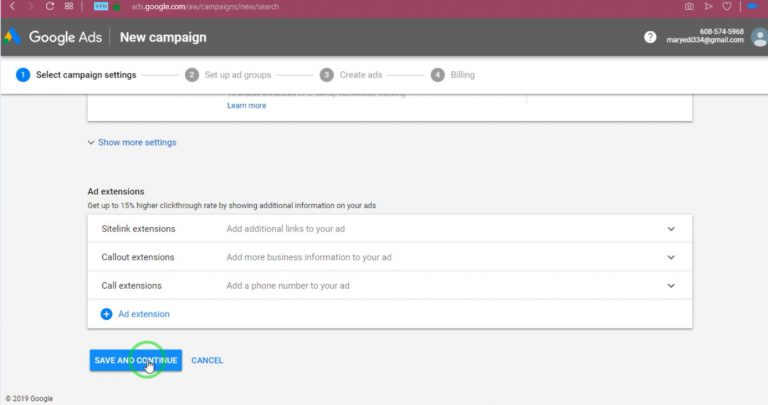Open the Google Ads help question-mark icon

click(x=650, y=37)
